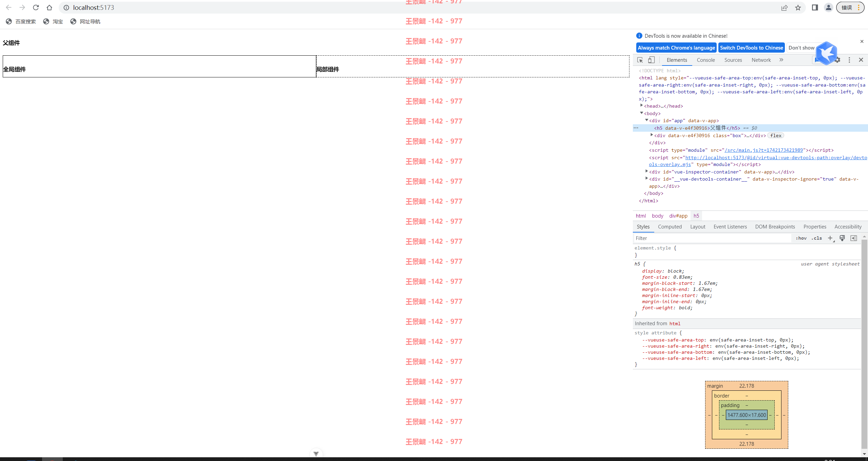The width and height of the screenshot is (868, 461).
Task: Toggle the :hov element state panel
Action: tap(801, 238)
